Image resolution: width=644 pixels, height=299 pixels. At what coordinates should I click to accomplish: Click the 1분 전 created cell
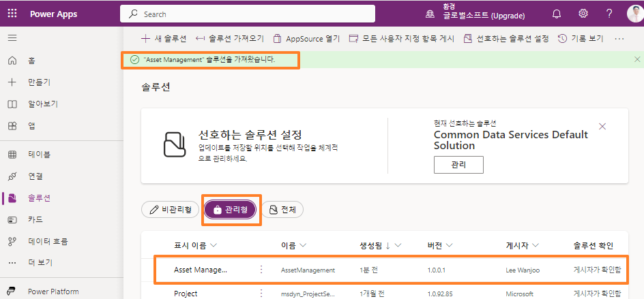(368, 270)
